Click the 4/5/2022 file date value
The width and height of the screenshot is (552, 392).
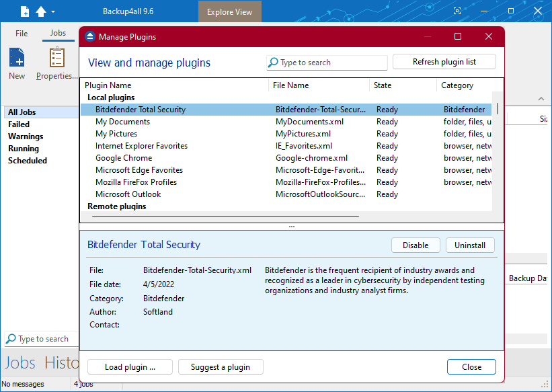tap(159, 284)
